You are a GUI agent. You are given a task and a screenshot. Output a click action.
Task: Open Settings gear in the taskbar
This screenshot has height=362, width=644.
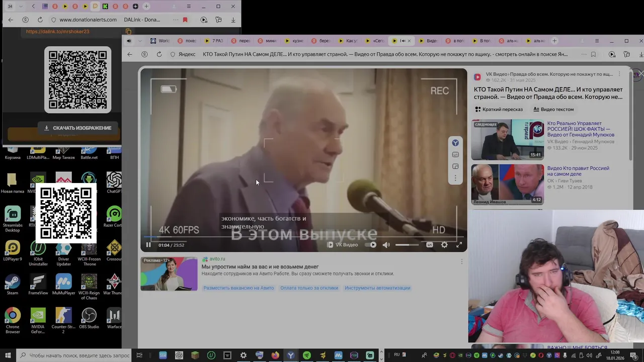click(x=243, y=355)
